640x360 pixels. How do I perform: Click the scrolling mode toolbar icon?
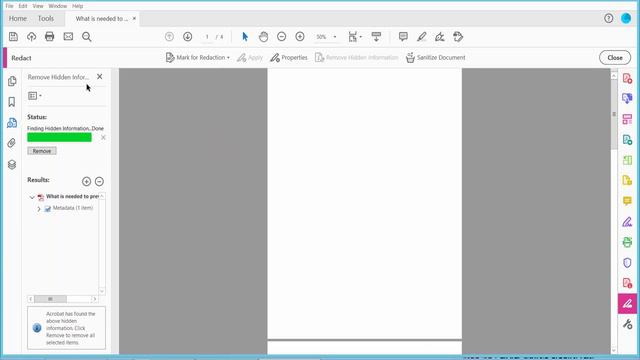click(x=376, y=37)
